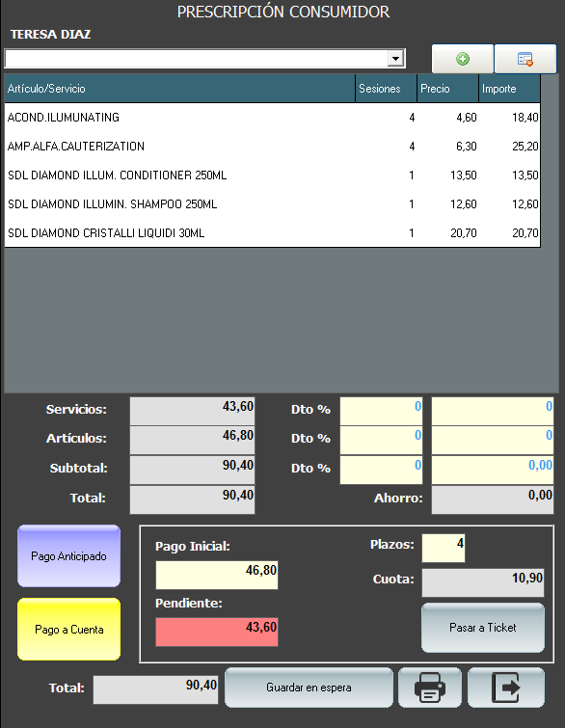Click the exit door arrow icon
The width and height of the screenshot is (565, 728).
coord(505,688)
